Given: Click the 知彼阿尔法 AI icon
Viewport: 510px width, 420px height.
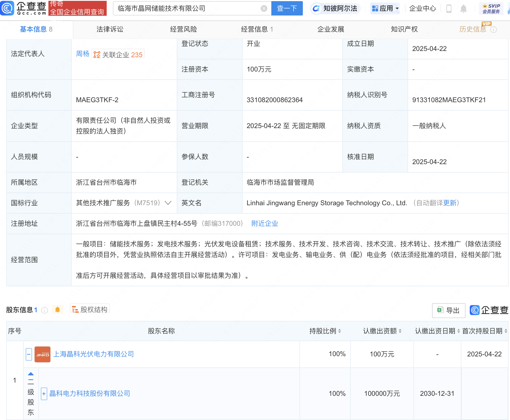Looking at the screenshot, I should (x=316, y=8).
